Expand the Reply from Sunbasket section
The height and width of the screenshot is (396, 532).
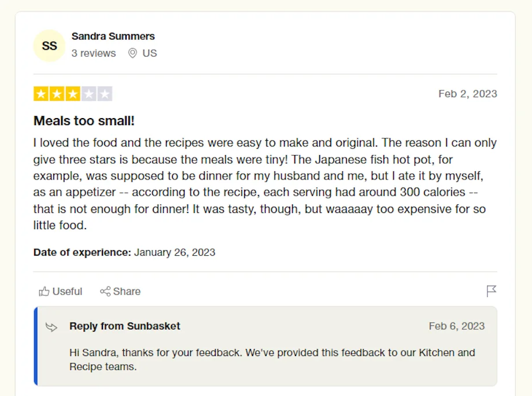124,327
